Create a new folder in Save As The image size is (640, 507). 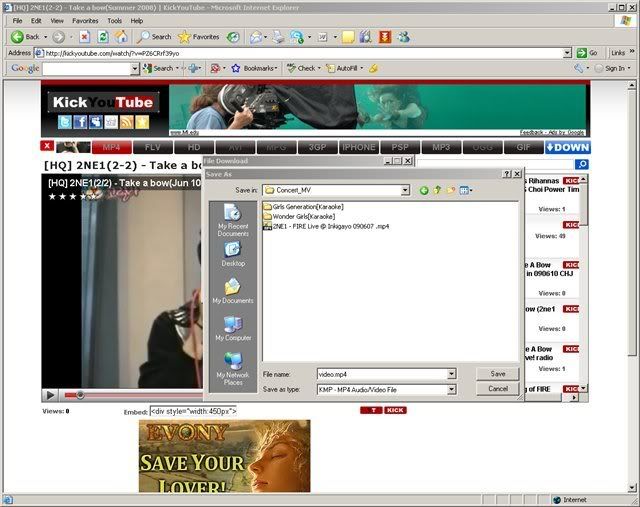pos(451,190)
